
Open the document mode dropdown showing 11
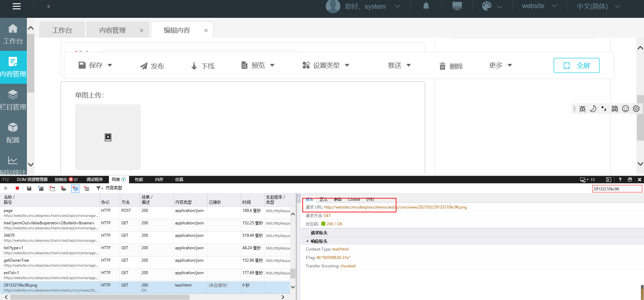(587, 180)
